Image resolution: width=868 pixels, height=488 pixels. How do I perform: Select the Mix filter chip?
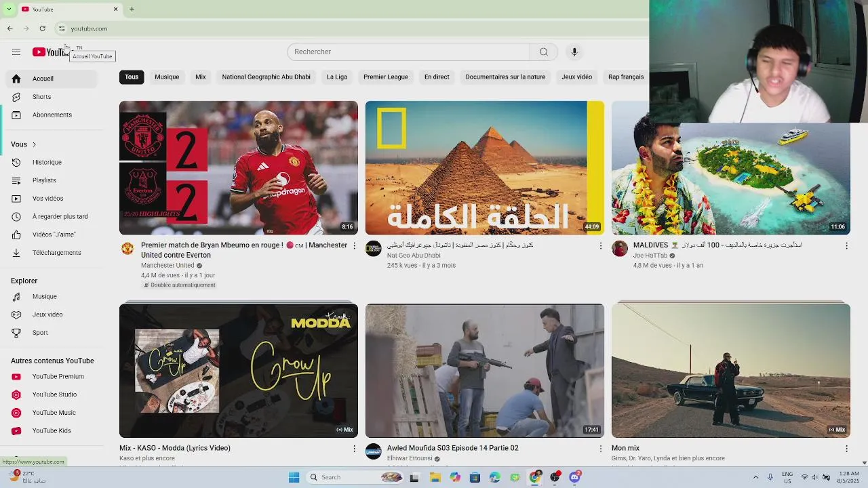click(x=201, y=77)
